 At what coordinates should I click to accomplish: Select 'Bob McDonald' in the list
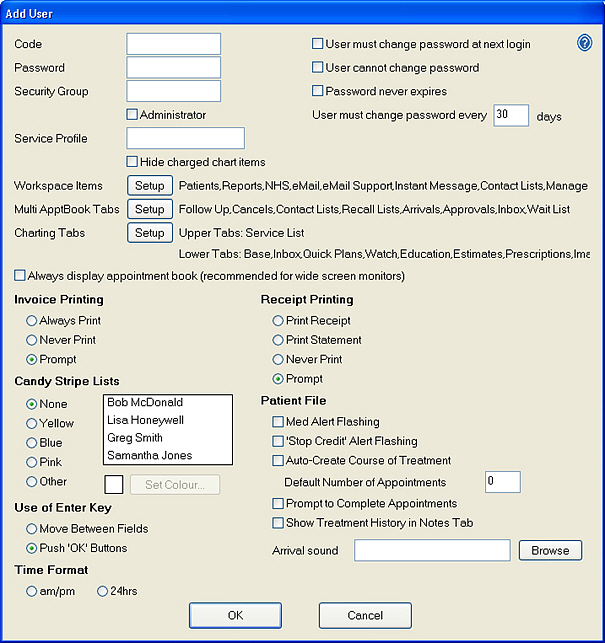[x=167, y=402]
